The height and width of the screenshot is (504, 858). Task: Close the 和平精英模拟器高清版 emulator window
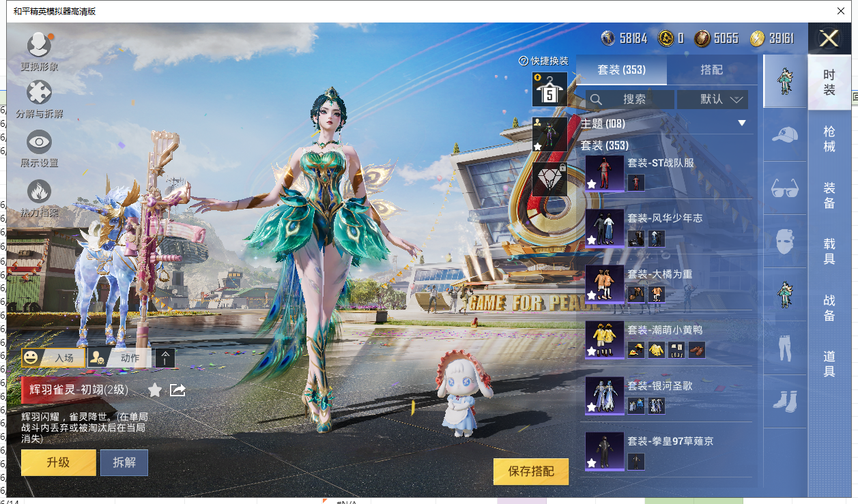coord(841,11)
